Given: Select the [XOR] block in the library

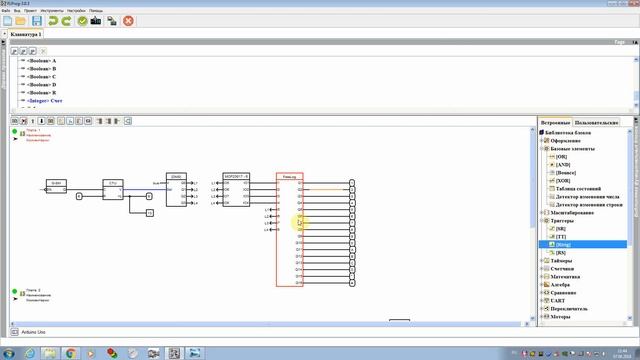Looking at the screenshot, I should pos(563,181).
